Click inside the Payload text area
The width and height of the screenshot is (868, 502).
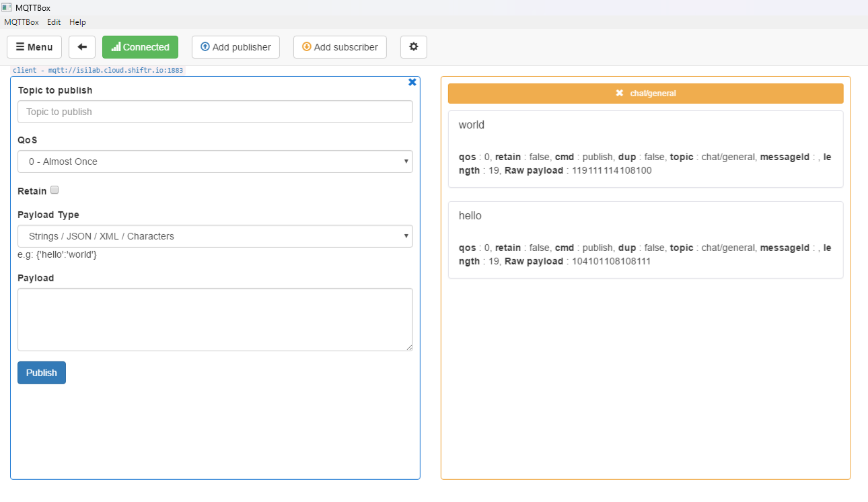215,320
